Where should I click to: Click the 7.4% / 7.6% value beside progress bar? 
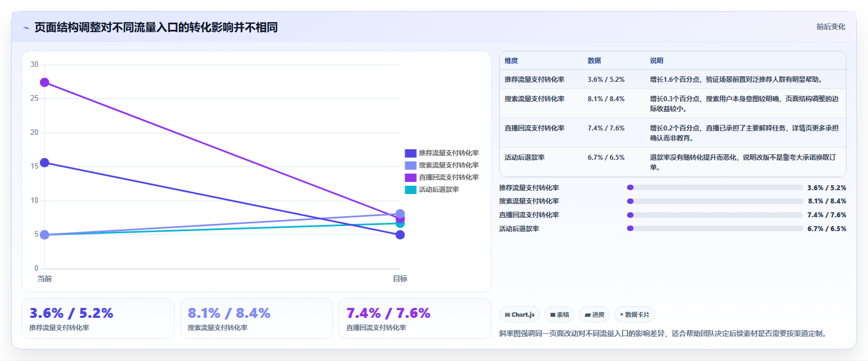pos(827,215)
